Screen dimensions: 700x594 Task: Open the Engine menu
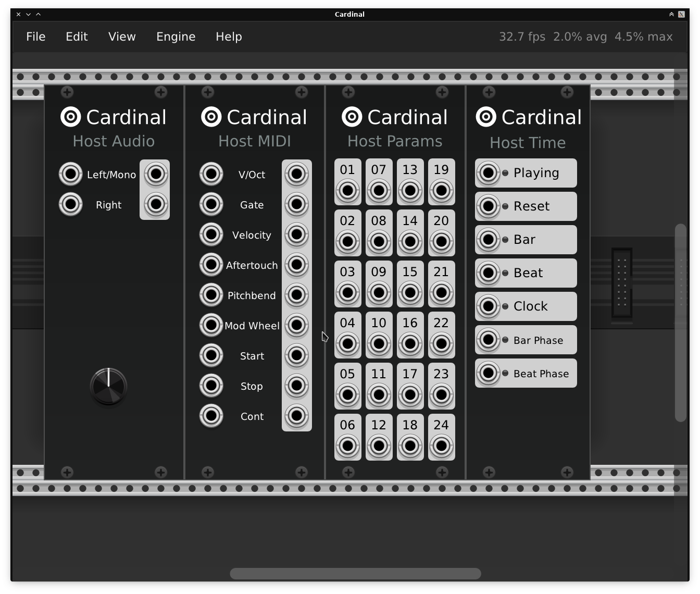pyautogui.click(x=176, y=36)
